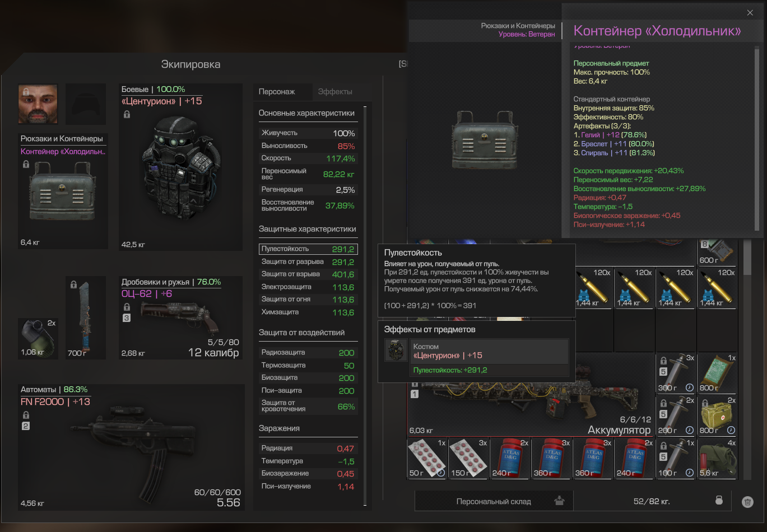Select the 2x yellow medical bag
This screenshot has height=532, width=767.
pyautogui.click(x=718, y=416)
